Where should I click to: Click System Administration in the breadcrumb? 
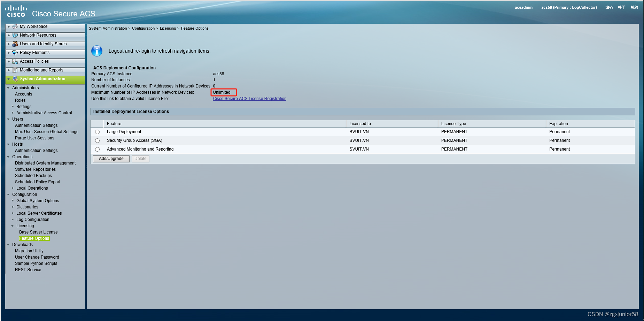[108, 29]
